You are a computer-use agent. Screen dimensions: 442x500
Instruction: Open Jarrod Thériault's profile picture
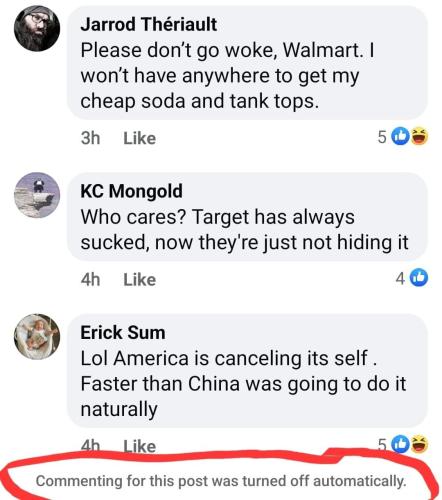(37, 28)
